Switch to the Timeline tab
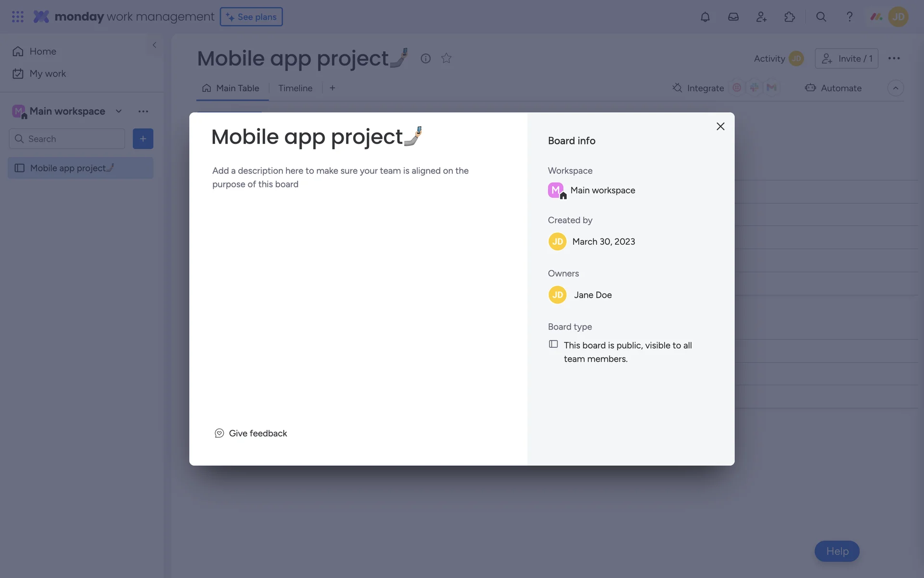The image size is (924, 578). tap(295, 88)
